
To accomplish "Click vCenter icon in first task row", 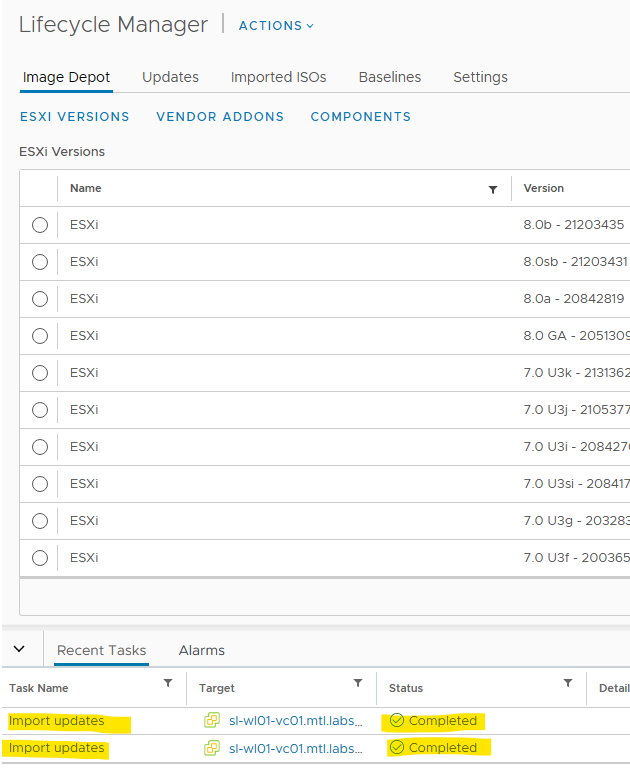I will point(212,721).
